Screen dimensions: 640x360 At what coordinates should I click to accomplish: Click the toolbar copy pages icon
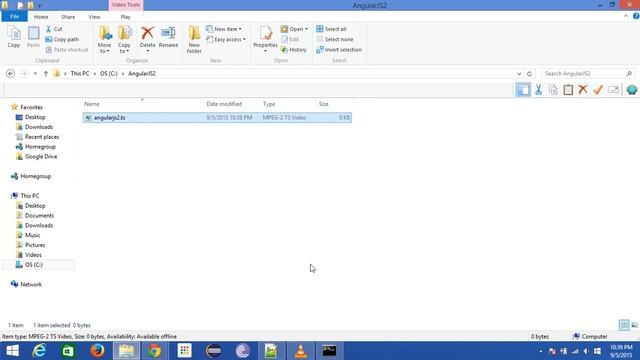(x=553, y=90)
